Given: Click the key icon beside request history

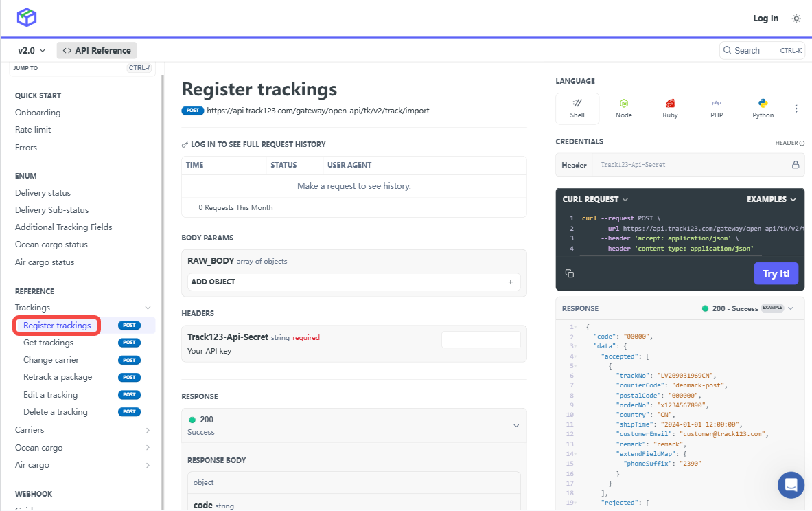Looking at the screenshot, I should [185, 145].
